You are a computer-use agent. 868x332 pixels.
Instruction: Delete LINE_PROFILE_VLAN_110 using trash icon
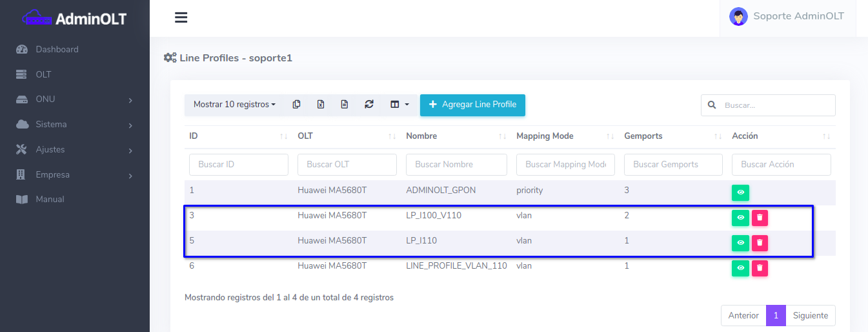click(760, 268)
